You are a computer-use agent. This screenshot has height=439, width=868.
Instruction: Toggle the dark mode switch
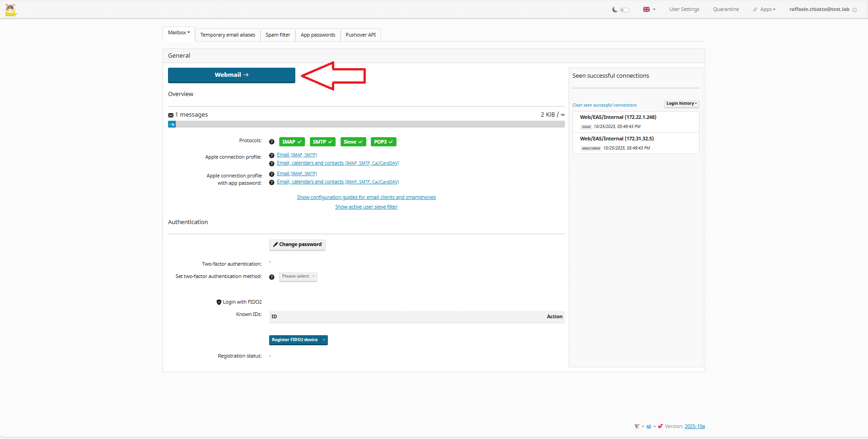[x=625, y=10]
